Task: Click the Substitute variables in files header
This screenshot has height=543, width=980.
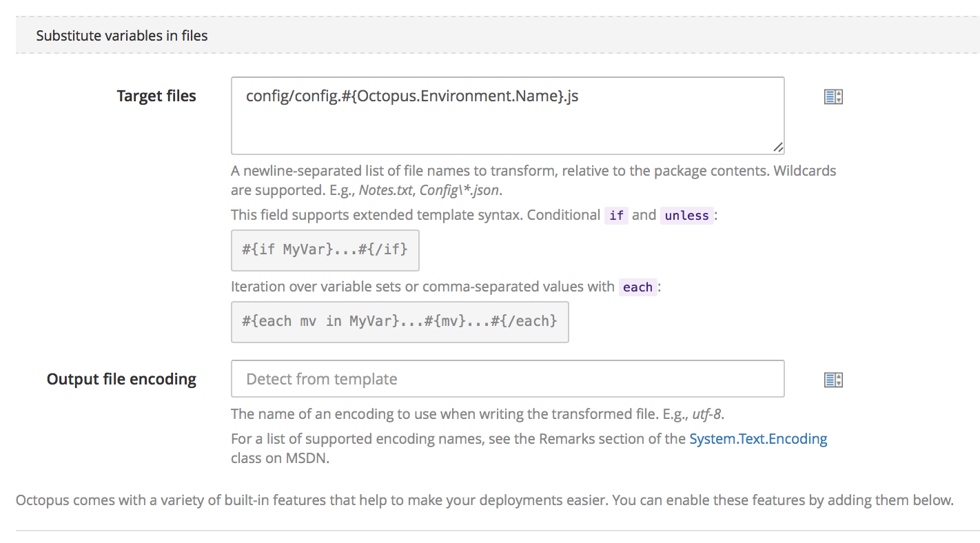Action: (x=122, y=35)
